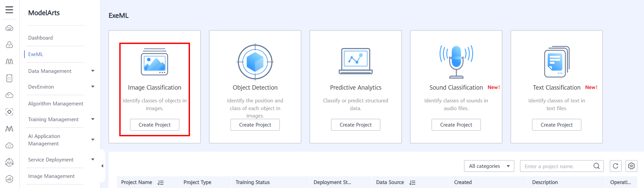
Task: Click the Text Classification document icon
Action: tap(557, 62)
